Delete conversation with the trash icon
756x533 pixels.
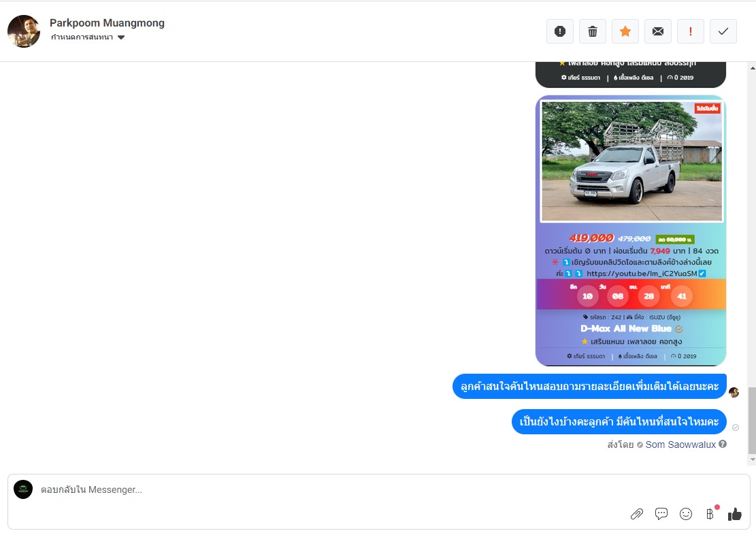click(593, 31)
